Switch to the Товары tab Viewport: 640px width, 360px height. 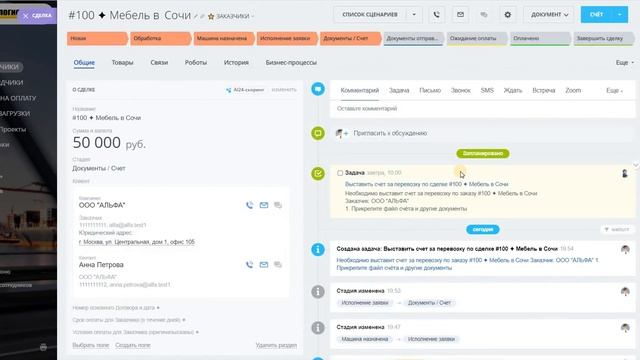pyautogui.click(x=122, y=62)
